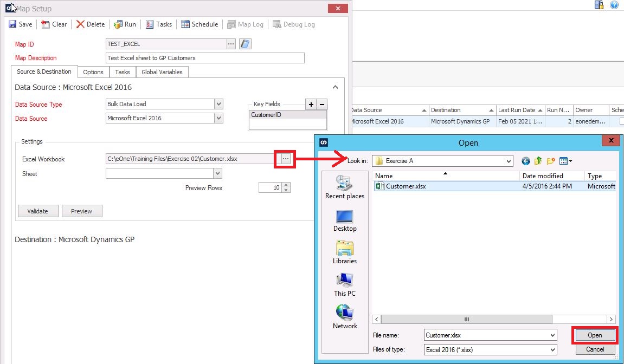624x364 pixels.
Task: Open the notes icon beside Map ID
Action: point(245,44)
